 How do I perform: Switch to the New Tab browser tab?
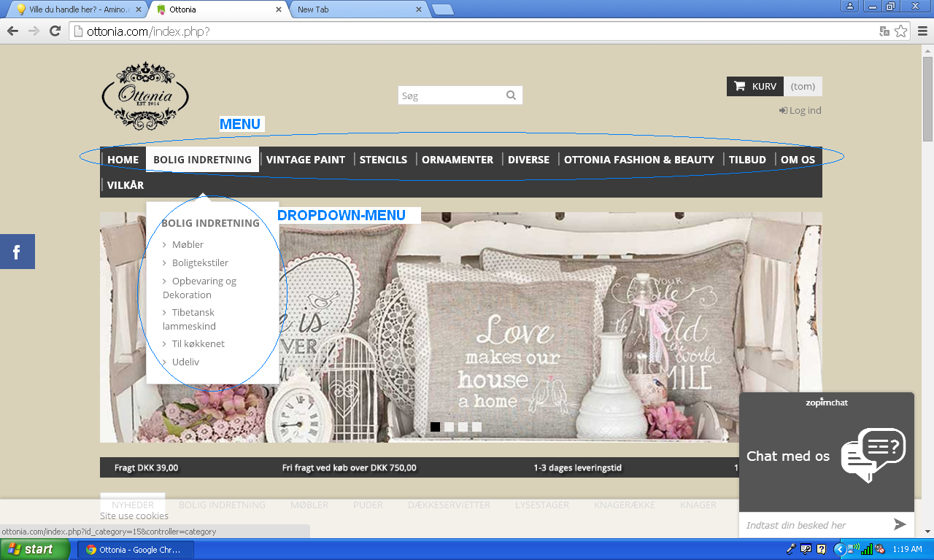(x=358, y=9)
